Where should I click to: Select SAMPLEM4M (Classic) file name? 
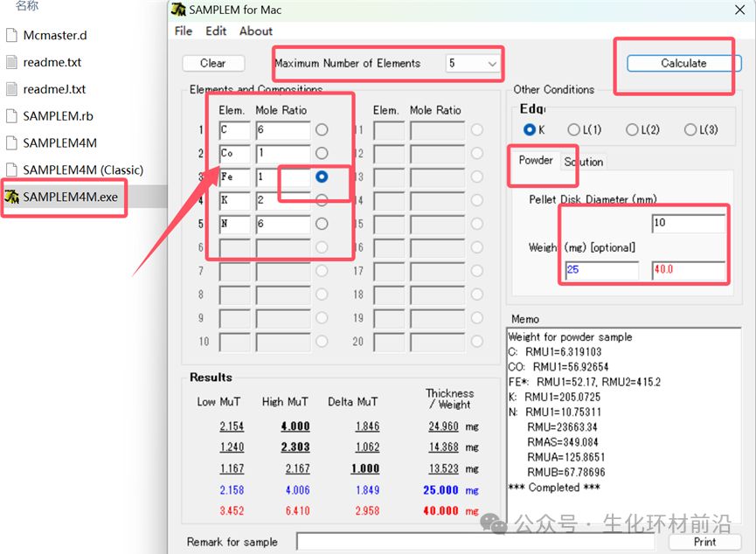point(83,170)
